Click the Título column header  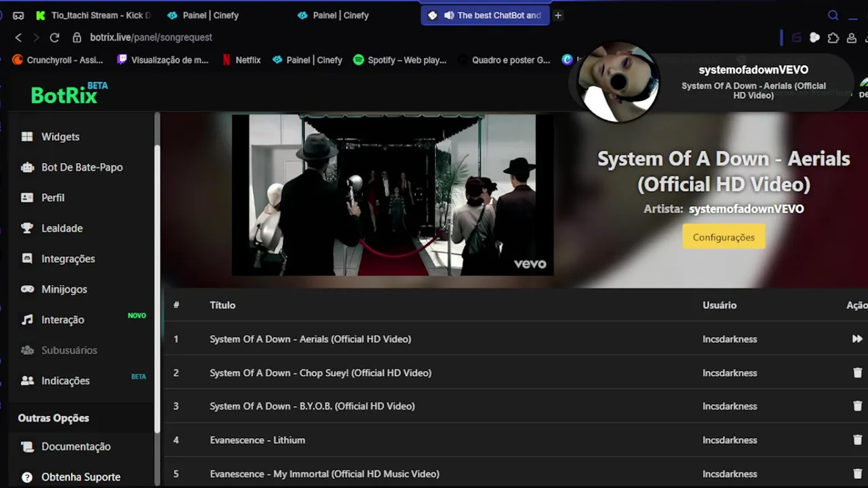click(222, 305)
